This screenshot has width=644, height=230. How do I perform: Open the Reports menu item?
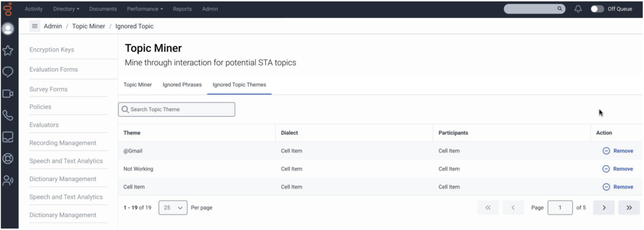(182, 9)
